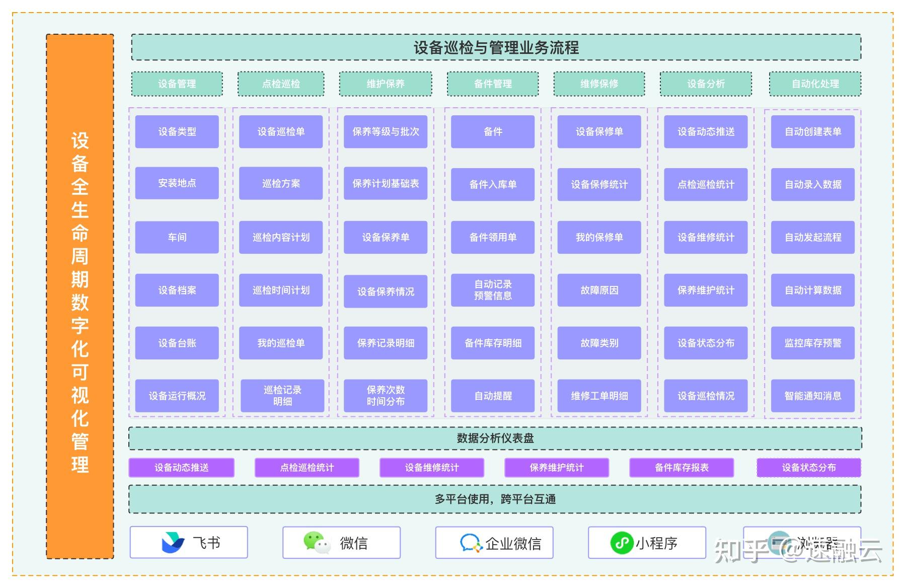This screenshot has height=588, width=906.
Task: Click the 自动录入数据 block
Action: click(813, 185)
